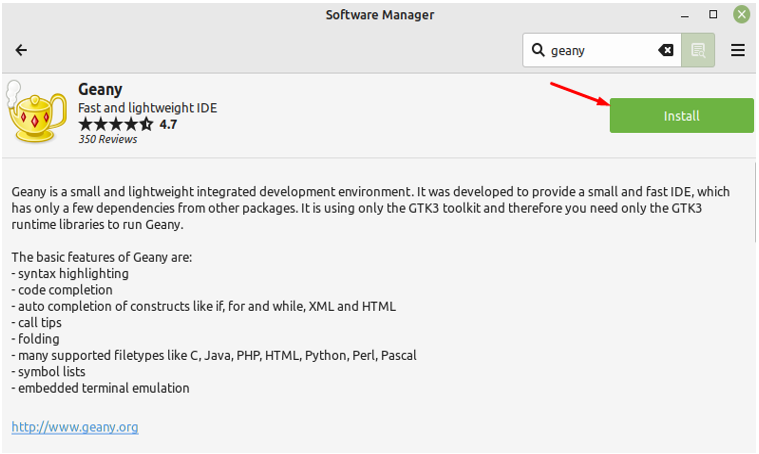The width and height of the screenshot is (759, 454).
Task: Click the magnifier icon in search box
Action: (x=538, y=51)
